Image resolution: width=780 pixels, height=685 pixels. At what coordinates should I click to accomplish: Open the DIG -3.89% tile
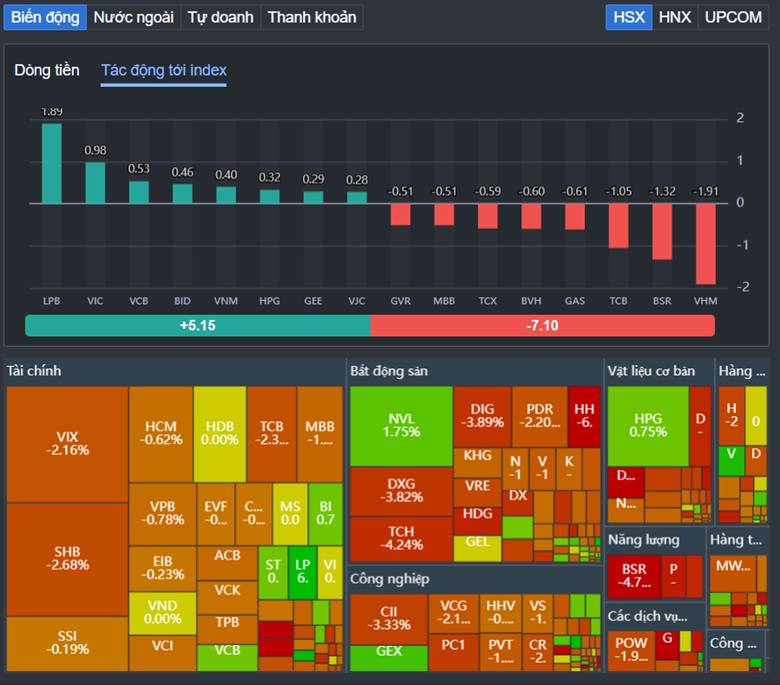[482, 416]
